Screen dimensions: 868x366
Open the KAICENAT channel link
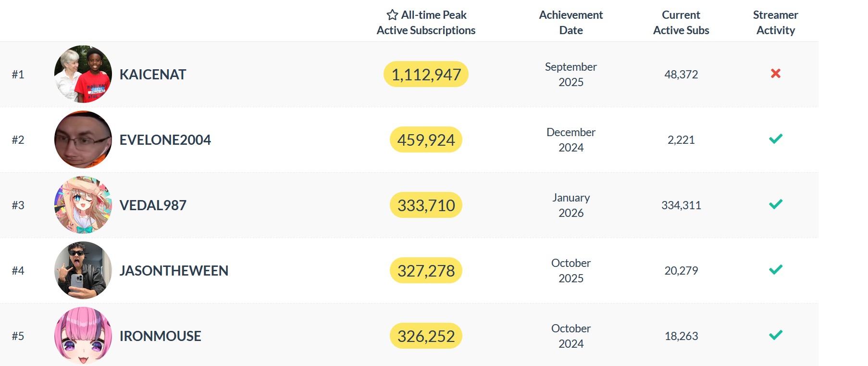(x=153, y=75)
